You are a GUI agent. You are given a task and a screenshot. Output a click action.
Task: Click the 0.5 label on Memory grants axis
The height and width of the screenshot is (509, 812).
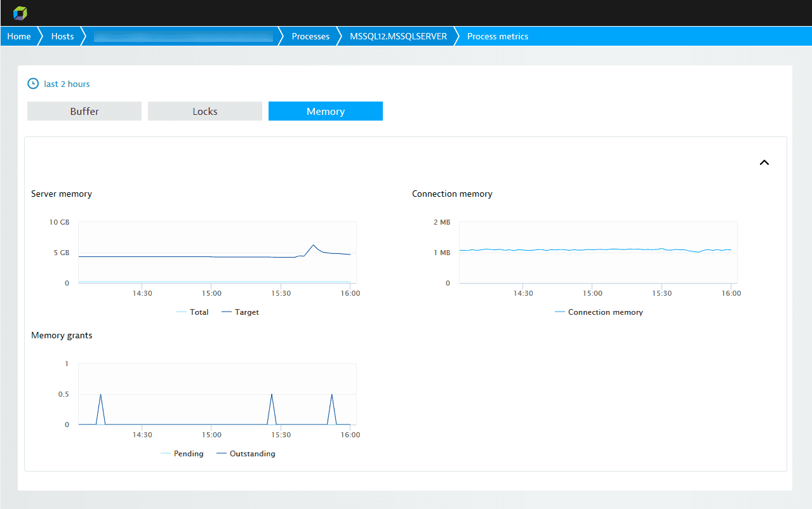click(x=63, y=394)
